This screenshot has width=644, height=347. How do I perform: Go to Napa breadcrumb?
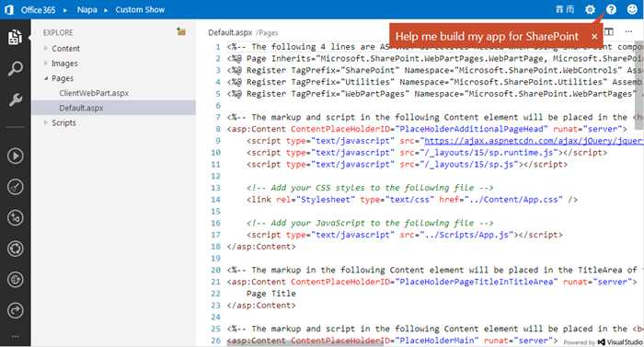click(x=87, y=9)
